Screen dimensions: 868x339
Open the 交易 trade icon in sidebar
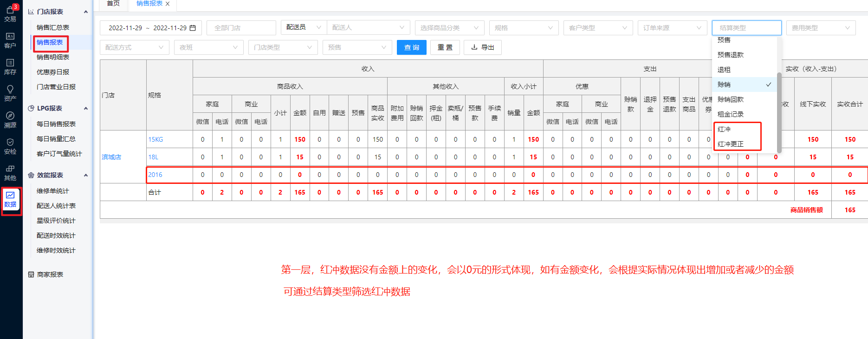tap(10, 13)
